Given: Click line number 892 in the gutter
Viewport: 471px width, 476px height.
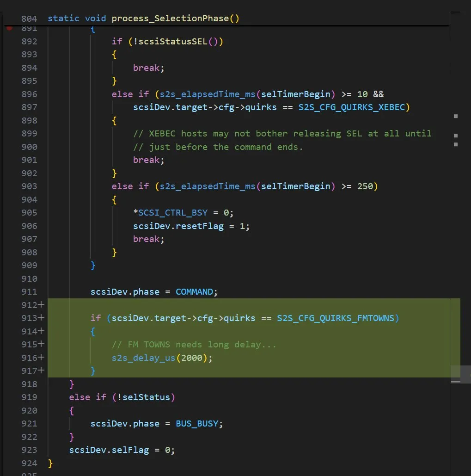Looking at the screenshot, I should tap(29, 41).
